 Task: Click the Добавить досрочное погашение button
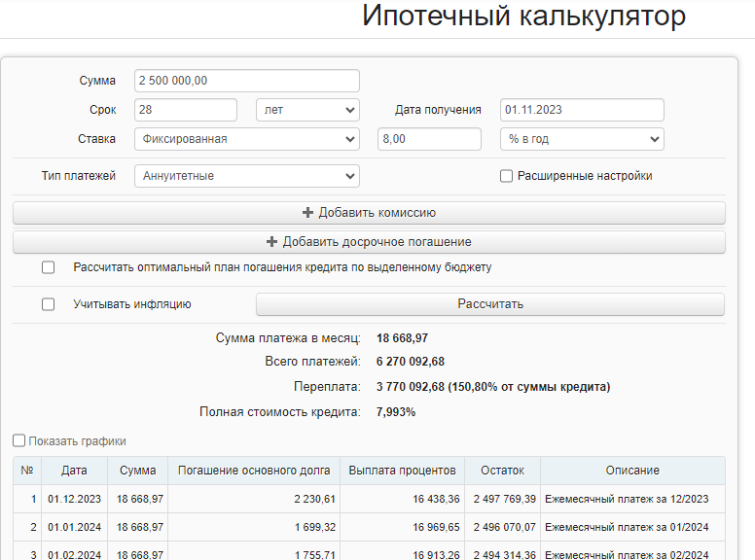(x=369, y=242)
